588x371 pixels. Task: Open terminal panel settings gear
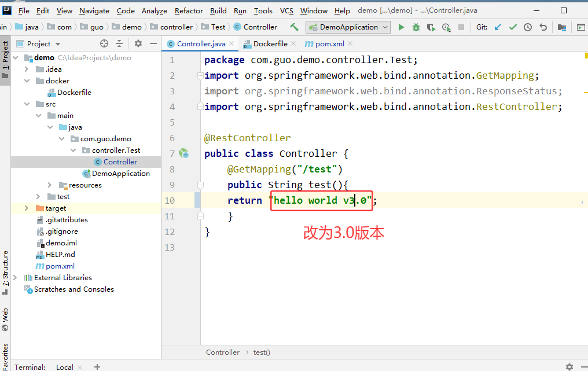[569, 367]
